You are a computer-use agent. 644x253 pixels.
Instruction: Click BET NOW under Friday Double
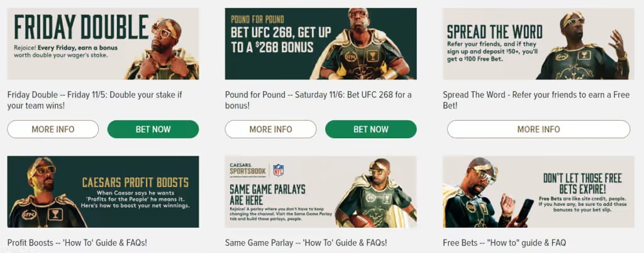[153, 129]
